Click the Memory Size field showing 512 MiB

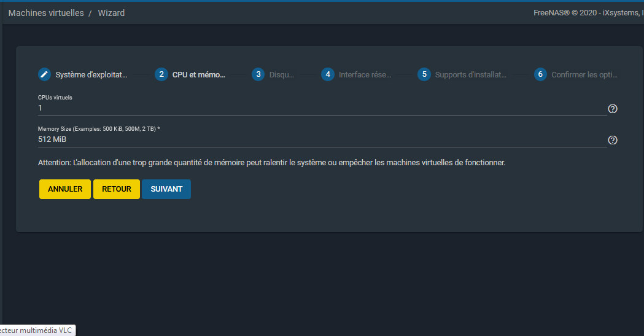click(x=322, y=139)
